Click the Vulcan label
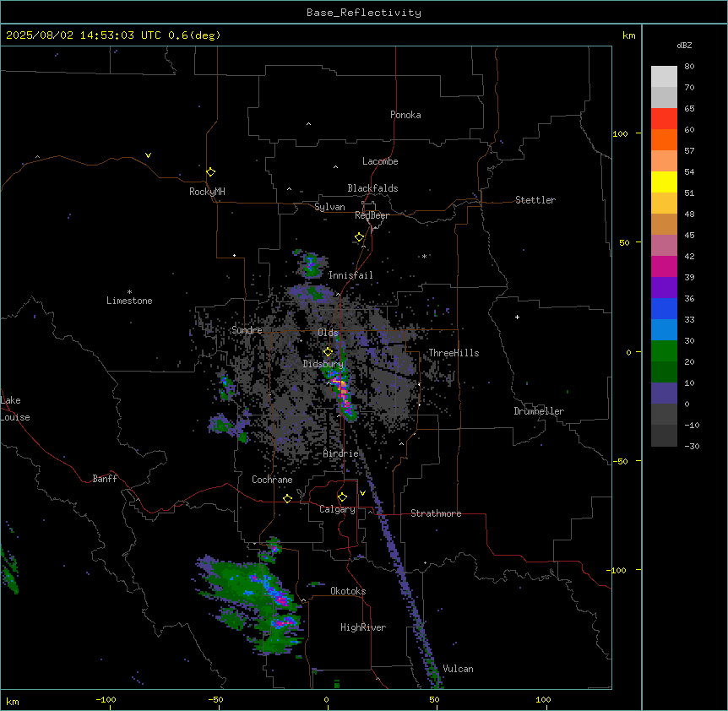Screen dimensions: 728x711 459,669
